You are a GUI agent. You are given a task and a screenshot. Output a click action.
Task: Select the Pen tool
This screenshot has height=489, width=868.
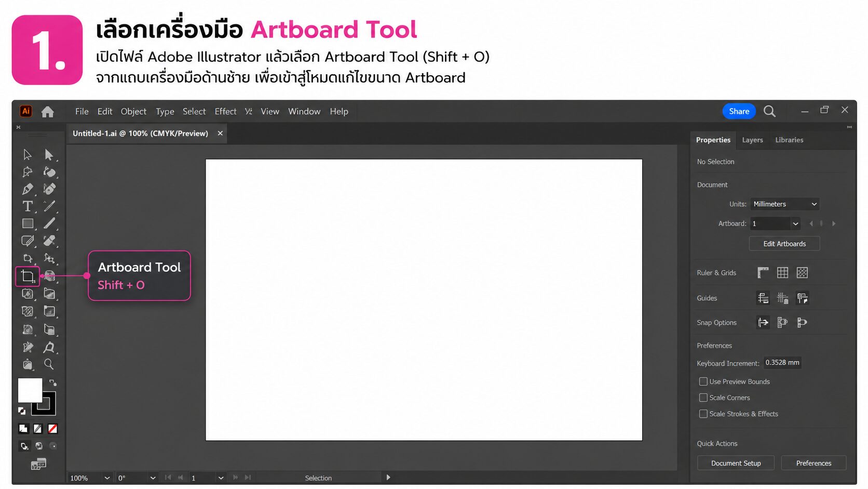[28, 189]
